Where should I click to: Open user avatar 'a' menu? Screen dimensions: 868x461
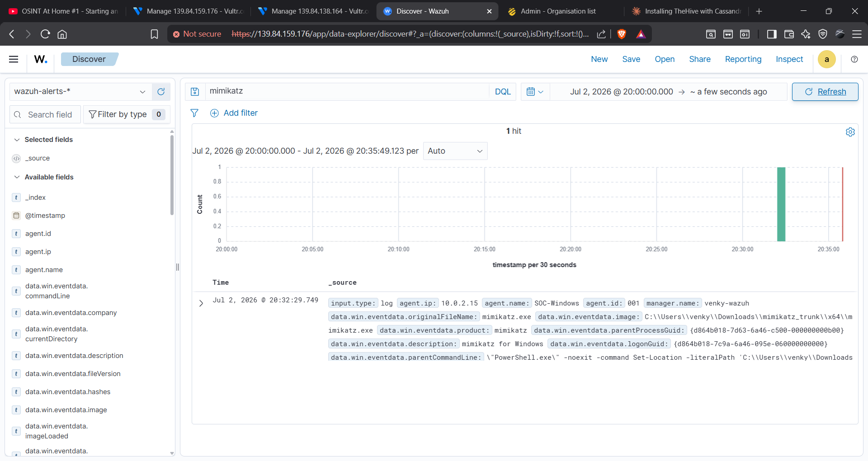click(827, 59)
